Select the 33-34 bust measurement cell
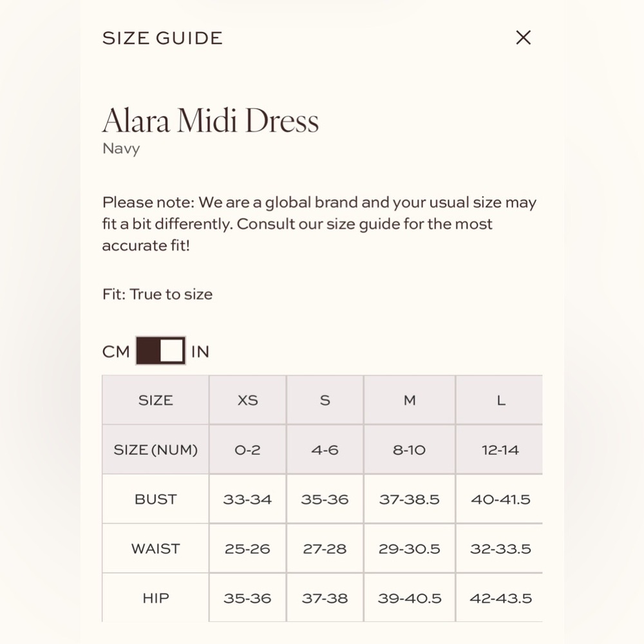 click(x=247, y=499)
